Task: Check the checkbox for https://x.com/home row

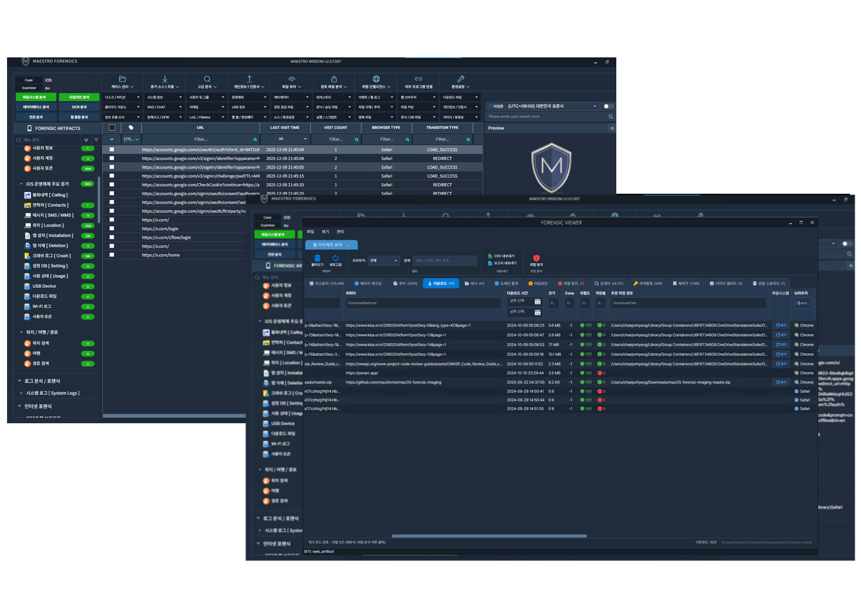Action: coord(112,255)
